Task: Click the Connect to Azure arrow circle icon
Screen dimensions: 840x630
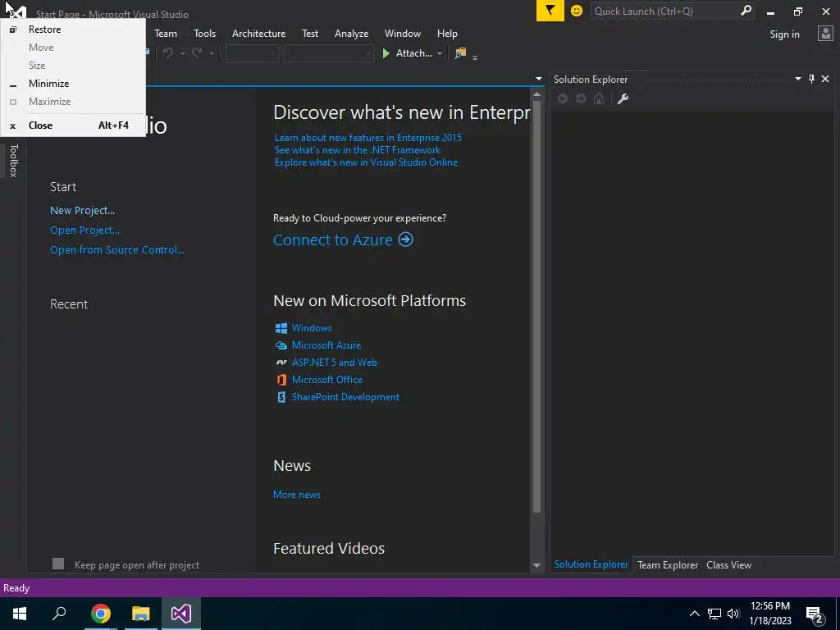Action: tap(405, 239)
